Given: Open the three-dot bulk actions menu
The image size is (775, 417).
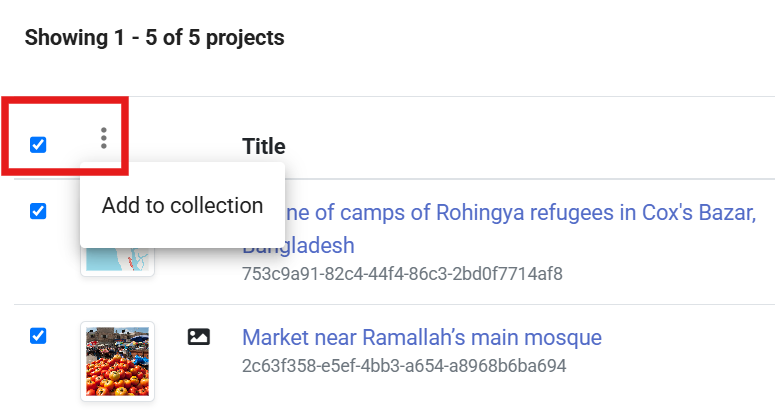Looking at the screenshot, I should [104, 139].
